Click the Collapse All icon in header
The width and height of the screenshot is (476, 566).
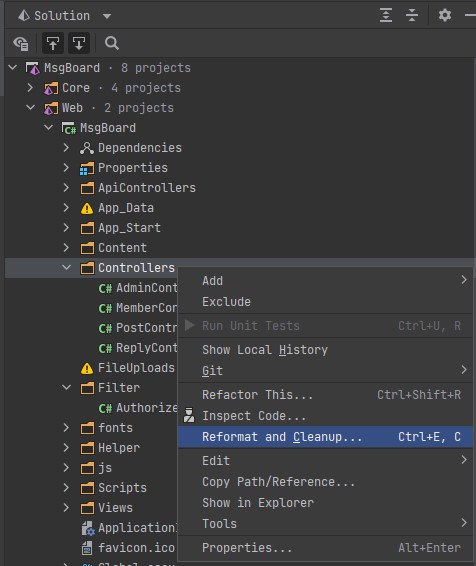[412, 16]
